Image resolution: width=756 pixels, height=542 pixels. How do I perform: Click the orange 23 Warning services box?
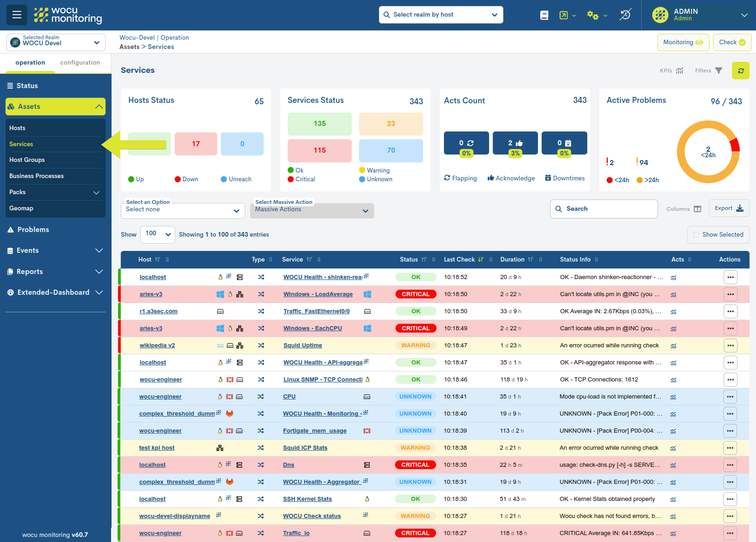[x=391, y=124]
